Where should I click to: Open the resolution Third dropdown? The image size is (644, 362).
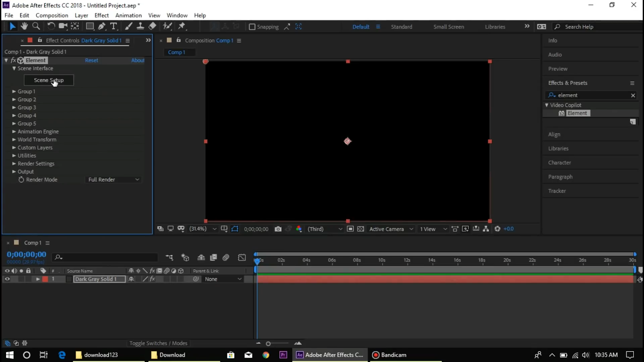[325, 229]
